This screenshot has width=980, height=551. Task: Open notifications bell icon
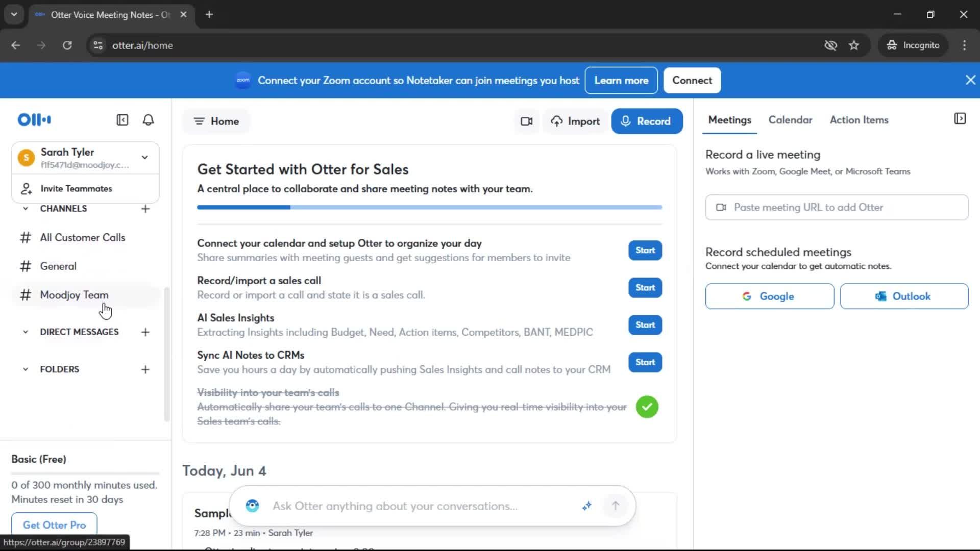pyautogui.click(x=148, y=120)
